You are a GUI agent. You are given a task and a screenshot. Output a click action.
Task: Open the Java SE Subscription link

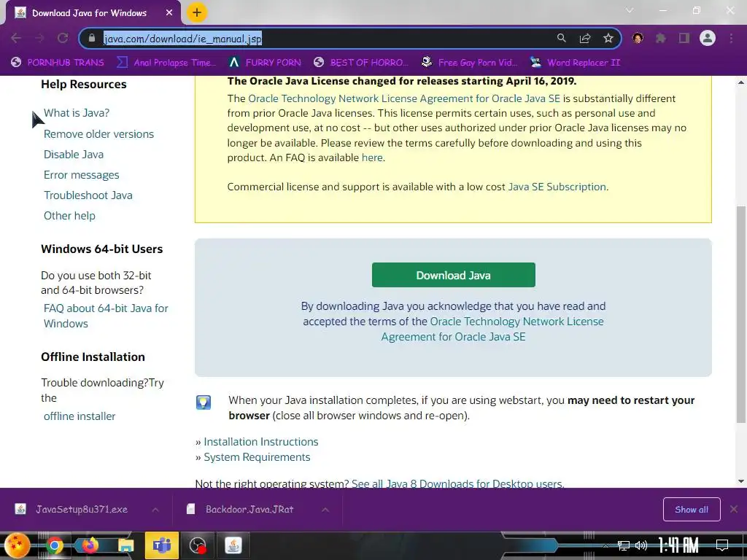pos(557,187)
